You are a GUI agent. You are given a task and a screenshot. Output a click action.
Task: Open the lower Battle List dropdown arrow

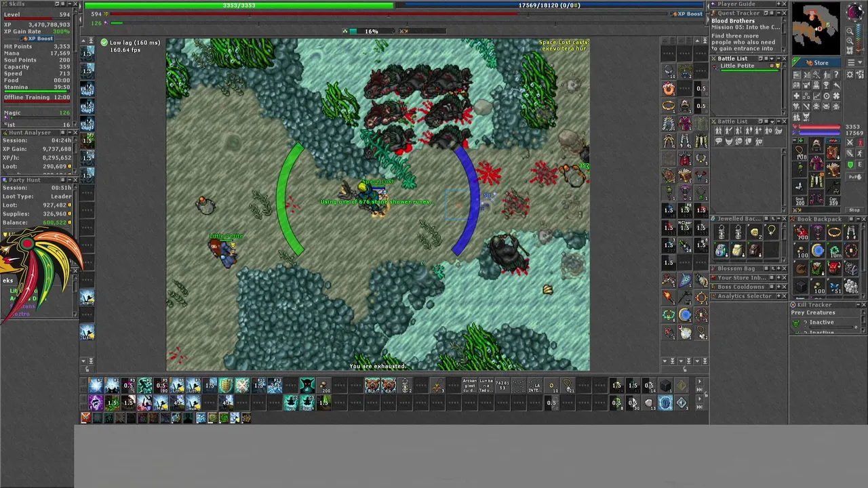click(x=772, y=121)
